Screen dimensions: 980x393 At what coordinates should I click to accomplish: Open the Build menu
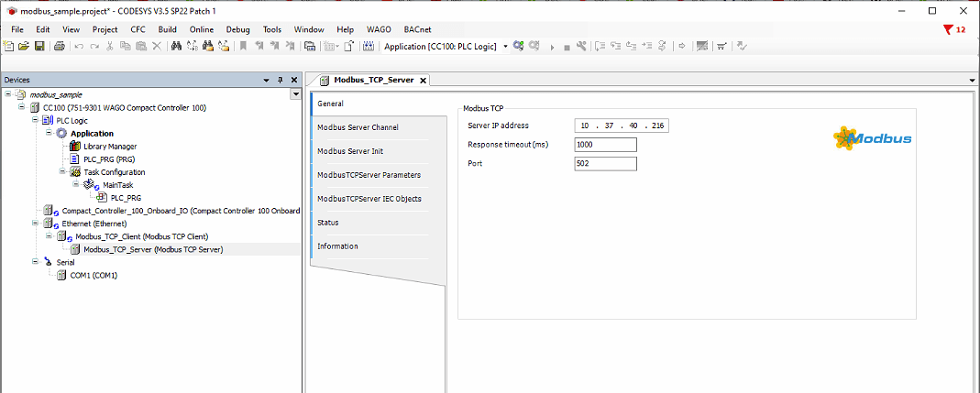coord(167,29)
